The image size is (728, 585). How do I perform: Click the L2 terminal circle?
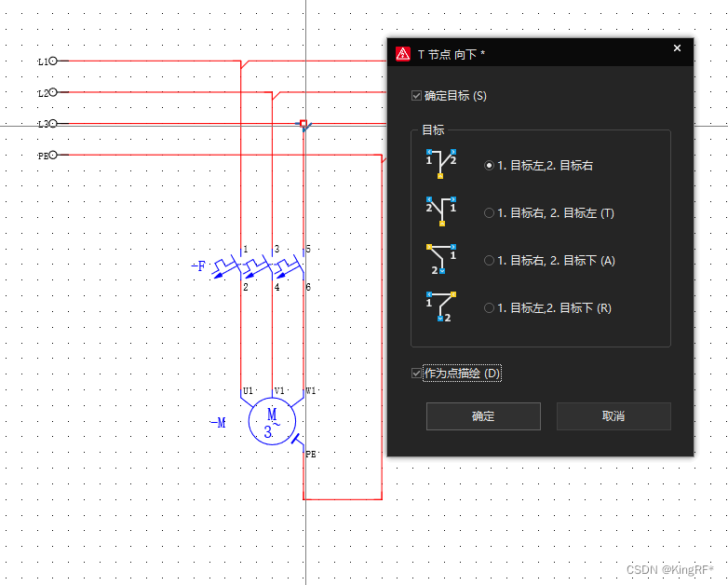(x=53, y=92)
